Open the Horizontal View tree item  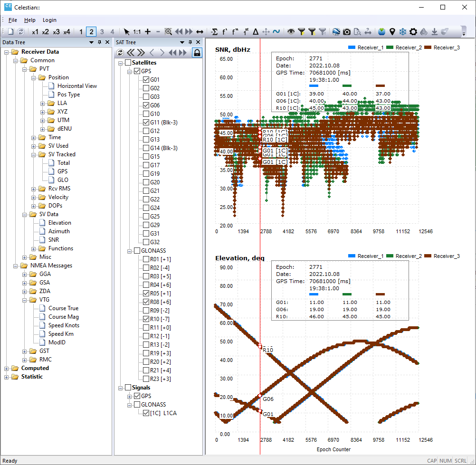[x=77, y=86]
